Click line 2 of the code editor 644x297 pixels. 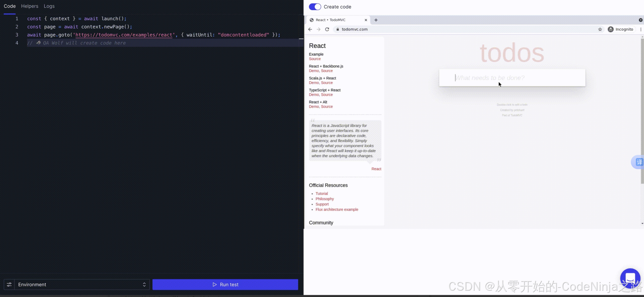tap(80, 27)
